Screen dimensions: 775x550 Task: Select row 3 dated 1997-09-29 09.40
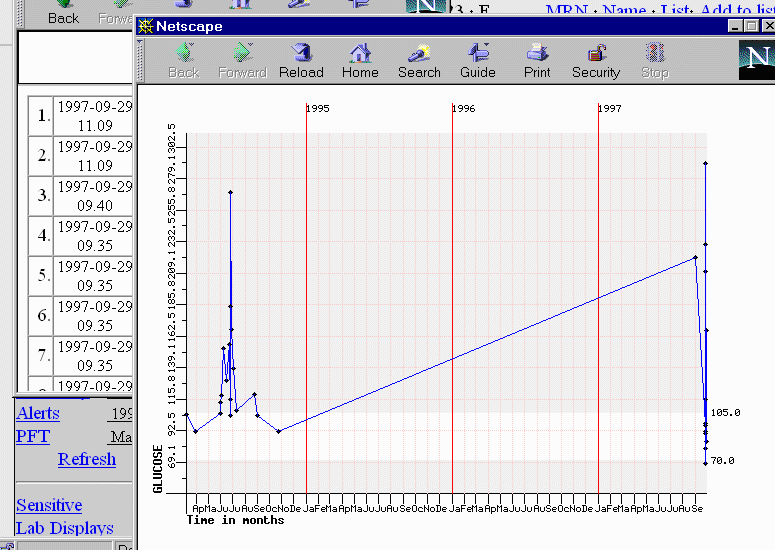[x=94, y=196]
